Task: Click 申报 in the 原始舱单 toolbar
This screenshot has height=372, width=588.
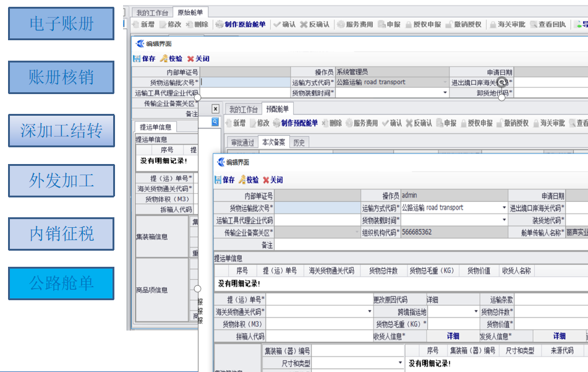Action: point(390,24)
